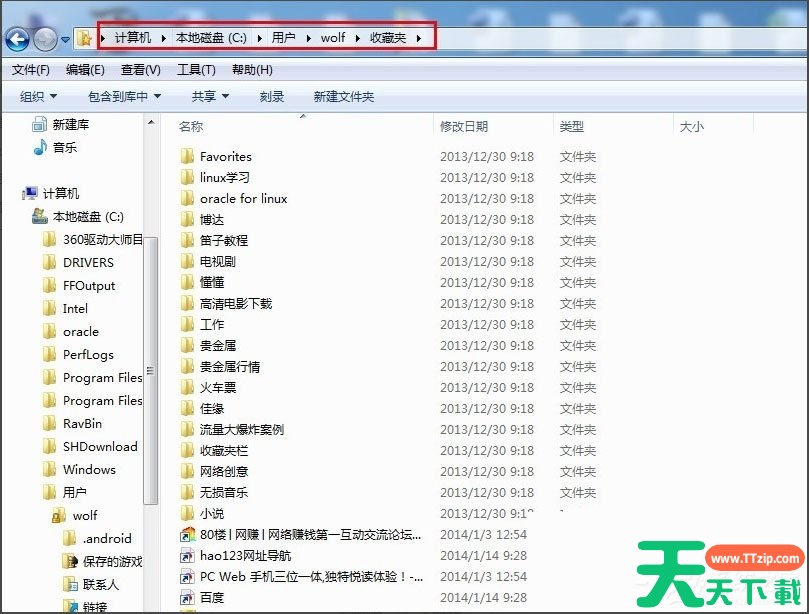Click the 高清电影下载 folder icon
Viewport: 809px width, 614px height.
[x=187, y=303]
